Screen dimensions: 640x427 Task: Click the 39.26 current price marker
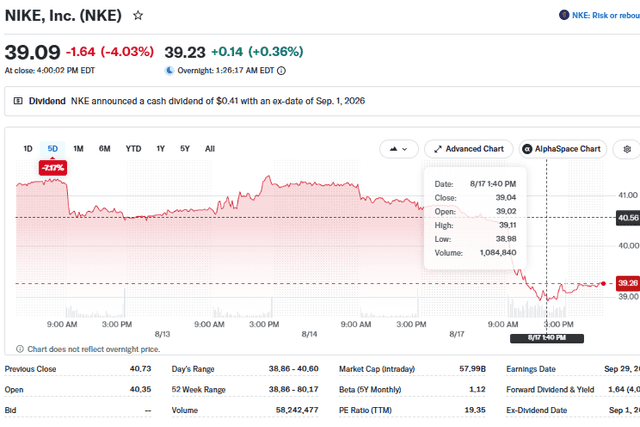click(628, 283)
